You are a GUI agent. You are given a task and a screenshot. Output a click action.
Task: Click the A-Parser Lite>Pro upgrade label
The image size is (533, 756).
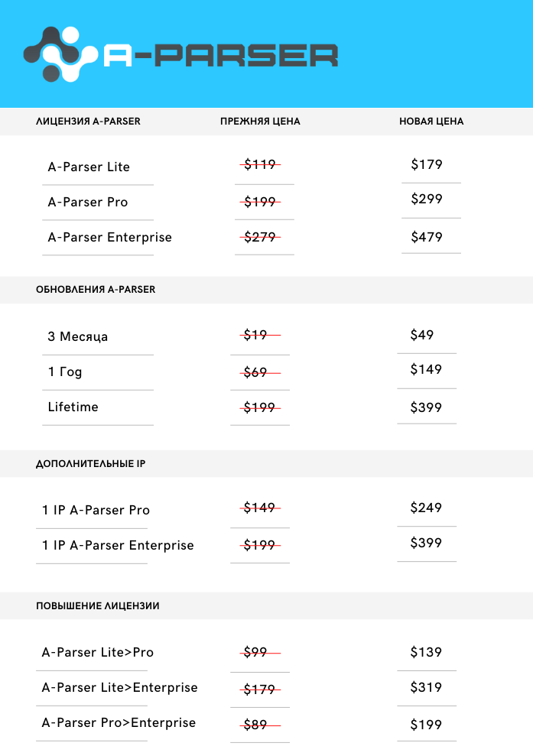tap(97, 652)
